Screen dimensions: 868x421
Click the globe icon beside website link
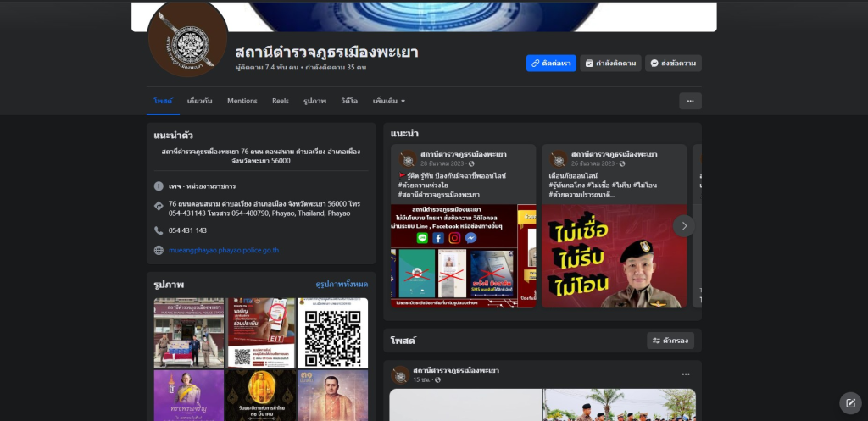[x=159, y=251]
